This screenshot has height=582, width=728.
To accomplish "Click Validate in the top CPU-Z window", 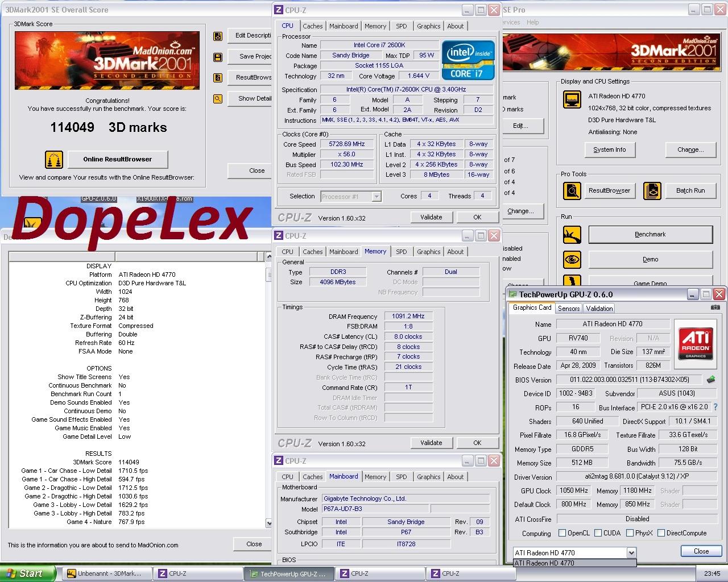I will click(x=431, y=217).
